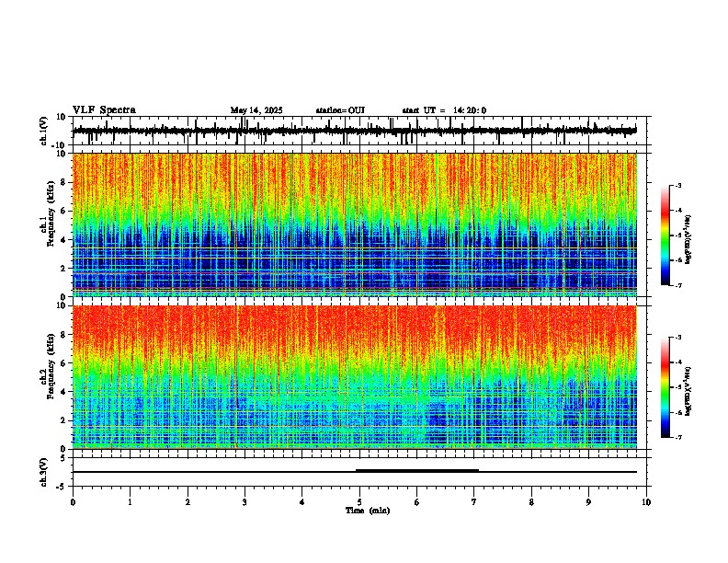This screenshot has height=563, width=728.
Task: Click the ch.2 colorbar log(PSD) unit label
Action: 688,392
